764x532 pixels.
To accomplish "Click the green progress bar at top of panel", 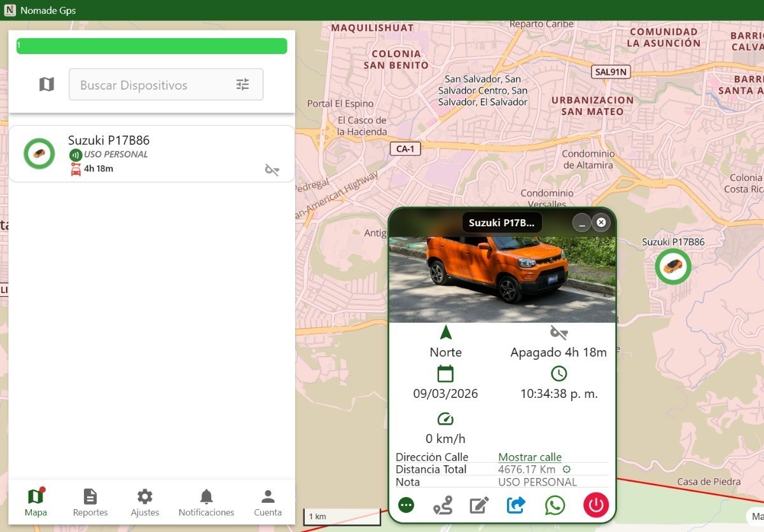I will pos(151,46).
